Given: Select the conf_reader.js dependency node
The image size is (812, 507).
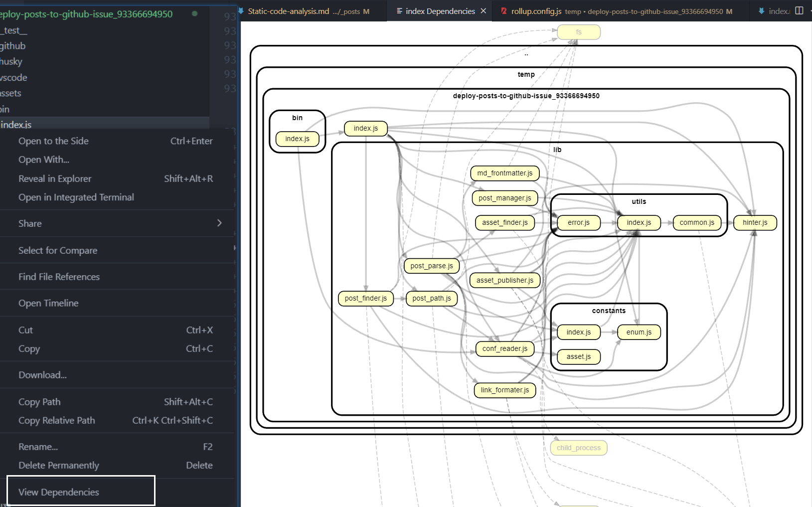Looking at the screenshot, I should [x=504, y=348].
